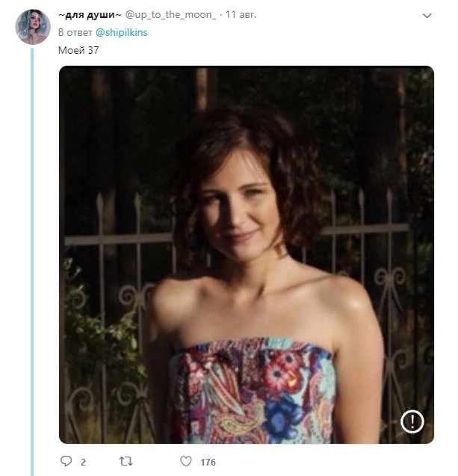Click the exclamation mark icon on the photo
Screen dimensions: 458x476
pos(412,421)
